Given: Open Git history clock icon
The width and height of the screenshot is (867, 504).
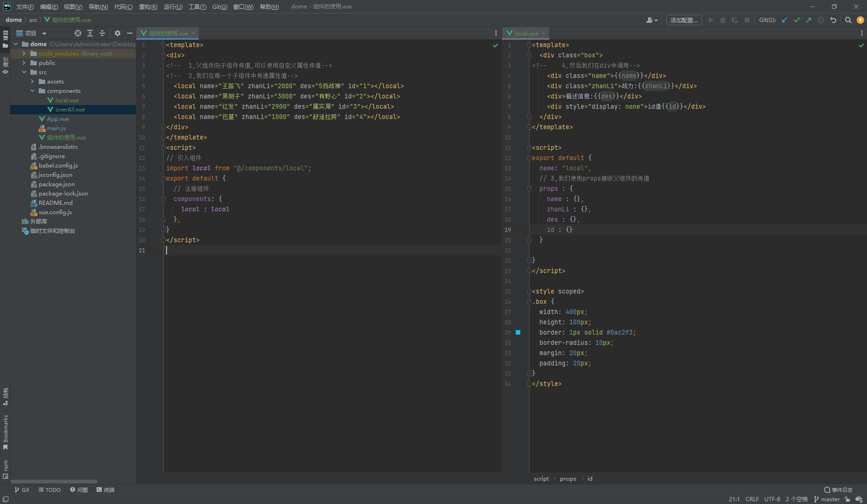Looking at the screenshot, I should click(821, 20).
